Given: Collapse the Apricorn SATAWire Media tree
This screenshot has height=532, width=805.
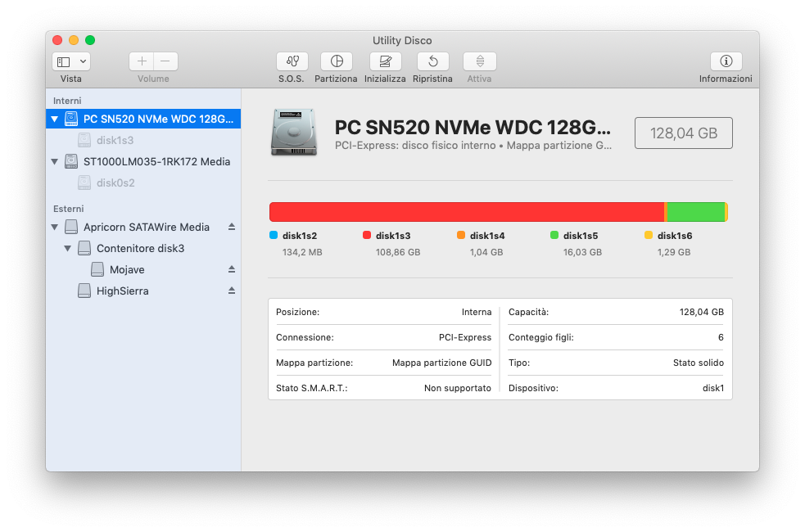Looking at the screenshot, I should click(x=54, y=227).
